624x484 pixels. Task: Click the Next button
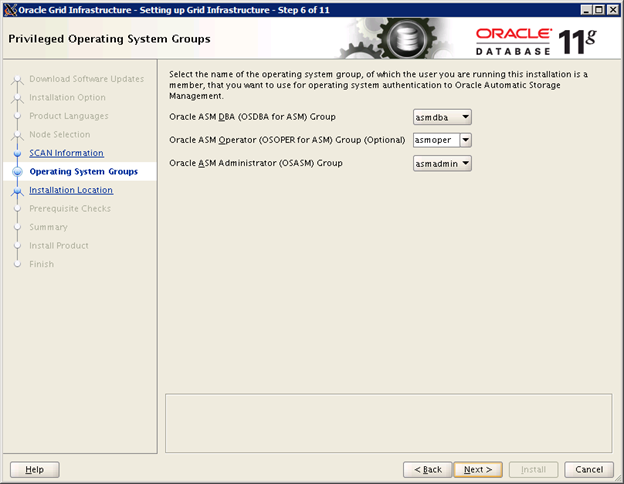click(478, 470)
